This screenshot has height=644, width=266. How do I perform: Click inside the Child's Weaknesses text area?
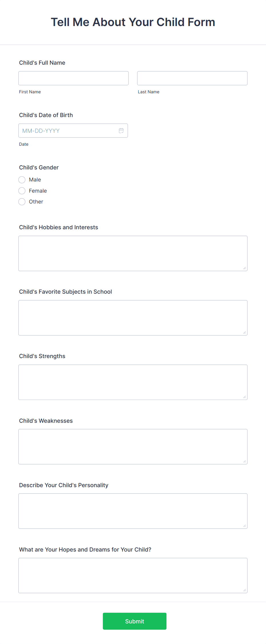pos(133,447)
